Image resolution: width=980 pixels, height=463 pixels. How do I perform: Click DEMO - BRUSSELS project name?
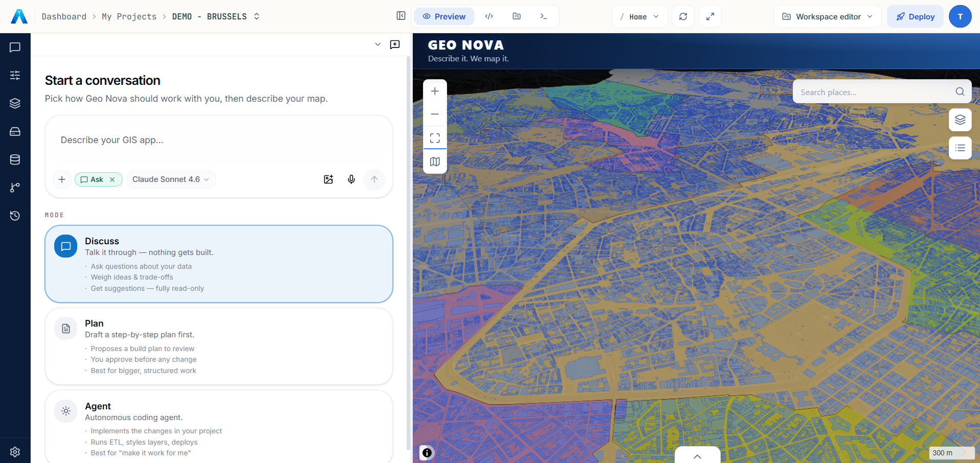[209, 16]
